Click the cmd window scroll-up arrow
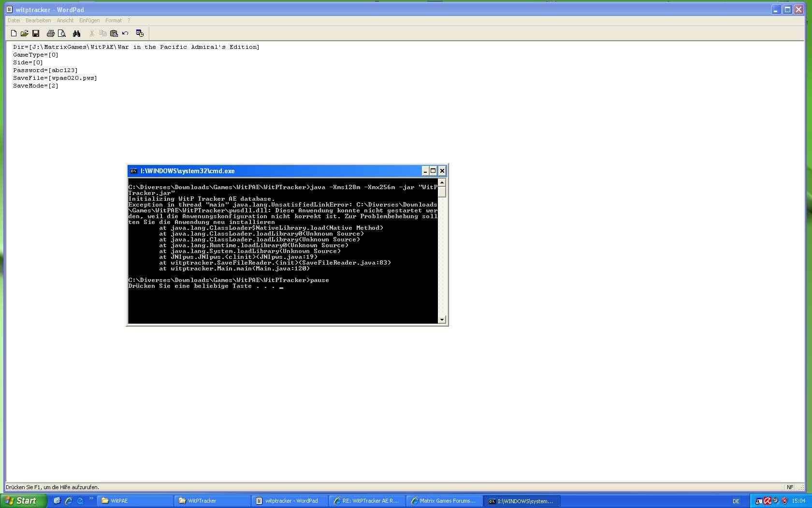The image size is (812, 508). tap(442, 182)
